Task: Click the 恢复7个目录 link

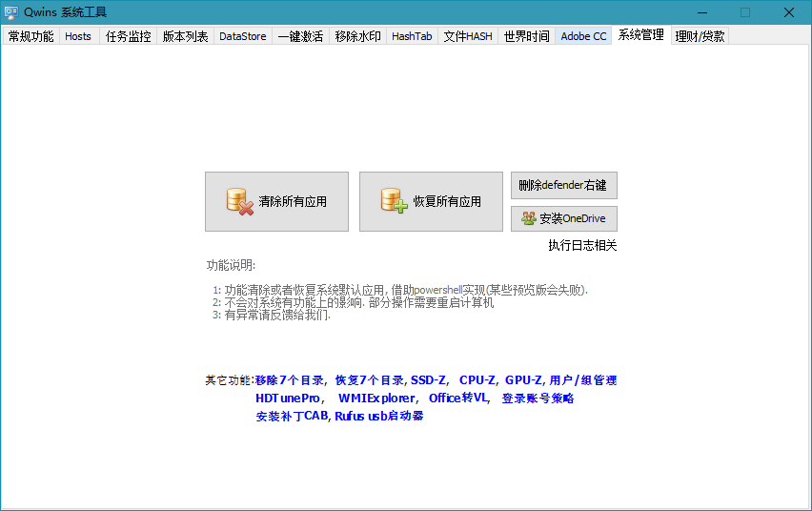Action: [x=370, y=380]
